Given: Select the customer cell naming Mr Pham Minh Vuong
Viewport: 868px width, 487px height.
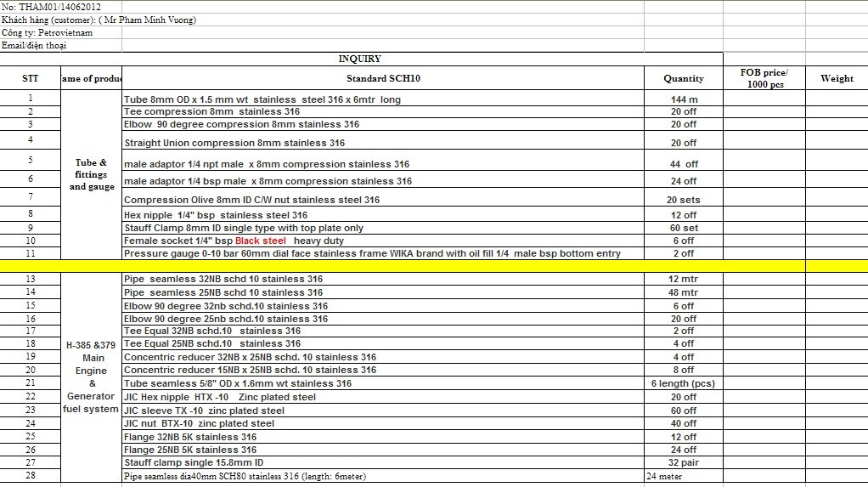Looking at the screenshot, I should [99, 20].
